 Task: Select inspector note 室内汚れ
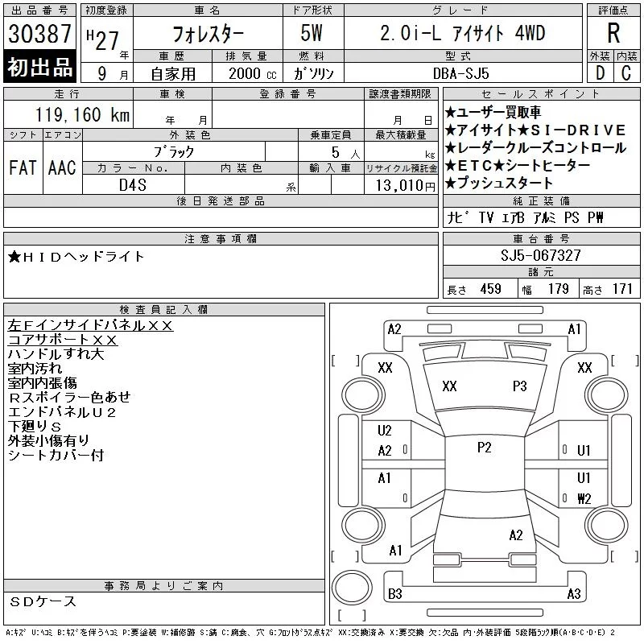(35, 369)
